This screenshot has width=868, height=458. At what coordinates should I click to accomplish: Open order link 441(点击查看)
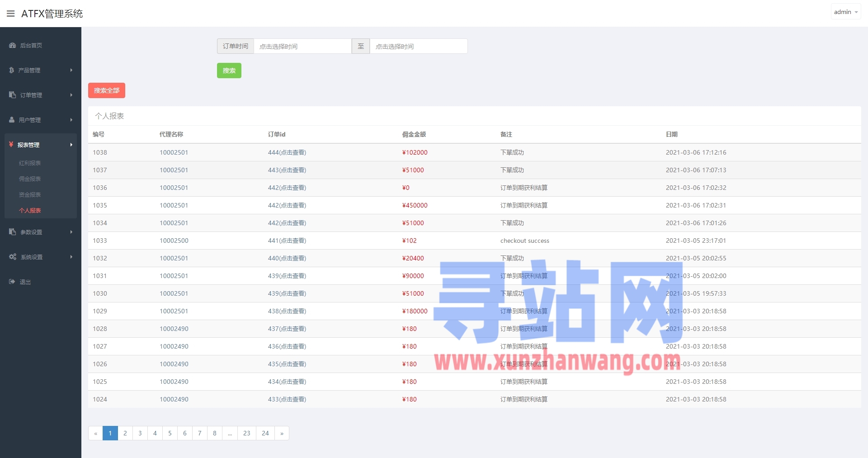287,241
